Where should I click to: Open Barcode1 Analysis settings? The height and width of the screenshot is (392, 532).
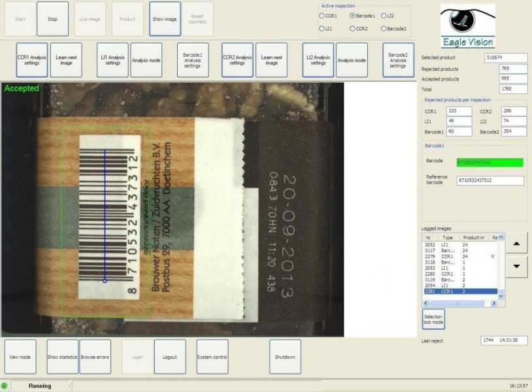(x=193, y=60)
